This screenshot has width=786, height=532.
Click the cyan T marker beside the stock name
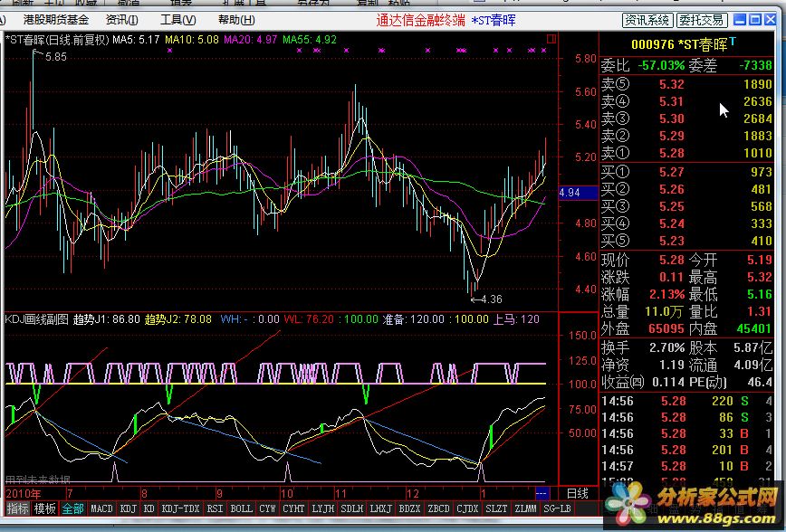point(733,41)
